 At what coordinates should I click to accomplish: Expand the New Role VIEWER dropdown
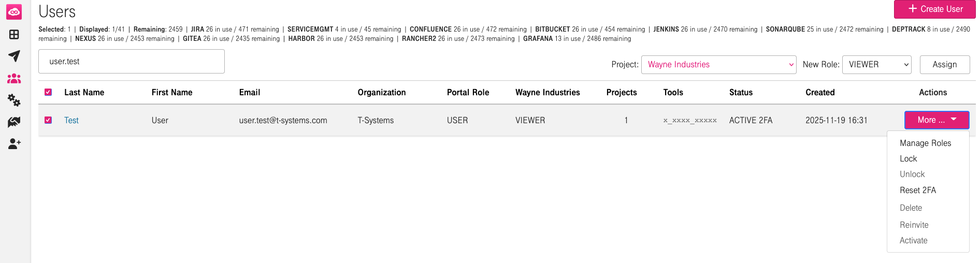click(x=876, y=65)
